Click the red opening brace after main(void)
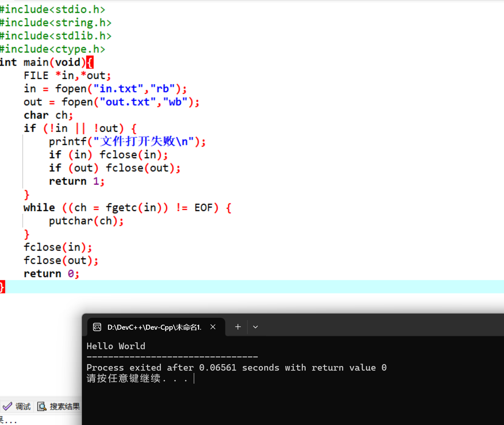 [x=90, y=62]
